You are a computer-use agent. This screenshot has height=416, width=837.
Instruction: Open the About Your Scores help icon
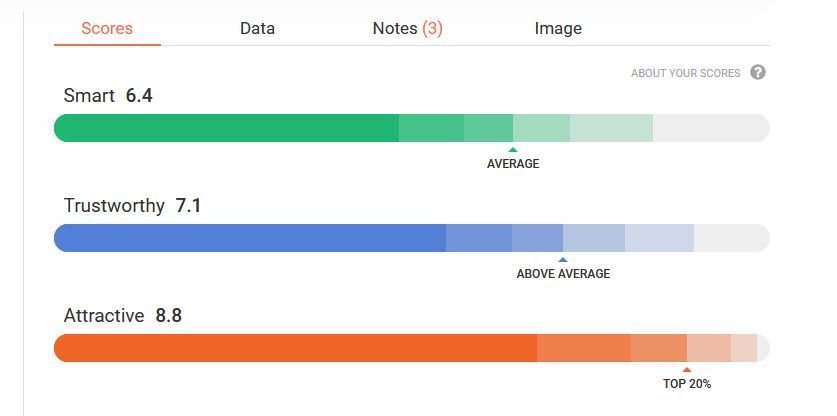[757, 72]
